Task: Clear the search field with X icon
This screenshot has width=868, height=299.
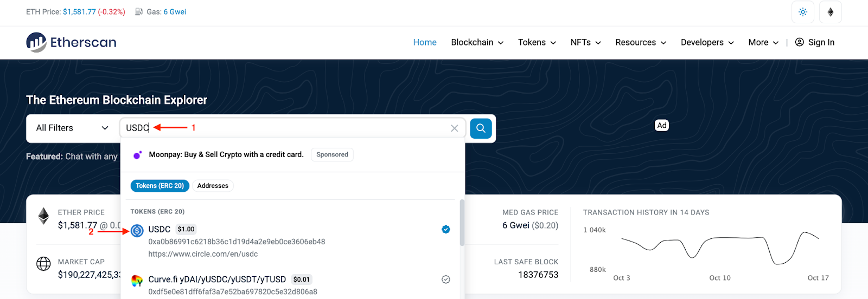Action: coord(455,128)
